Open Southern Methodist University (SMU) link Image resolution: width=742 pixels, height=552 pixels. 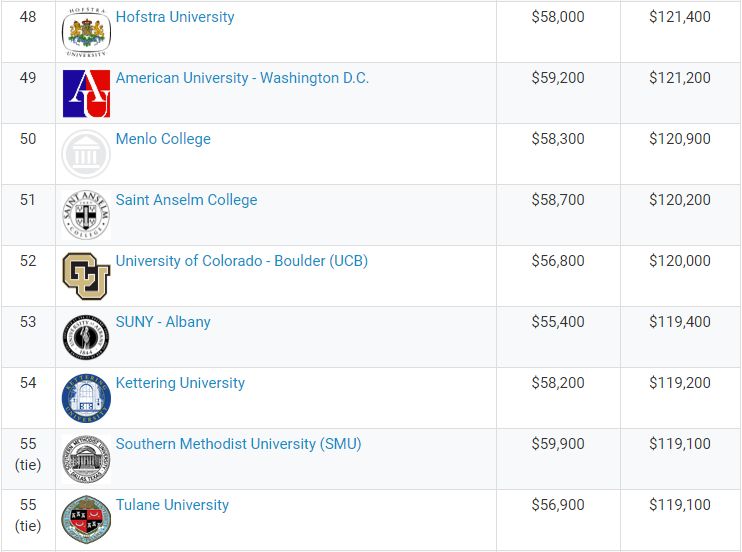(x=238, y=444)
